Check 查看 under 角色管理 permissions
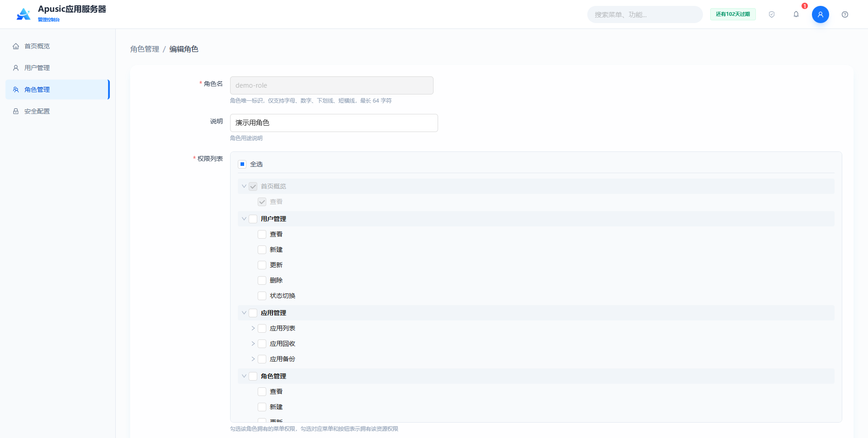 click(x=262, y=391)
